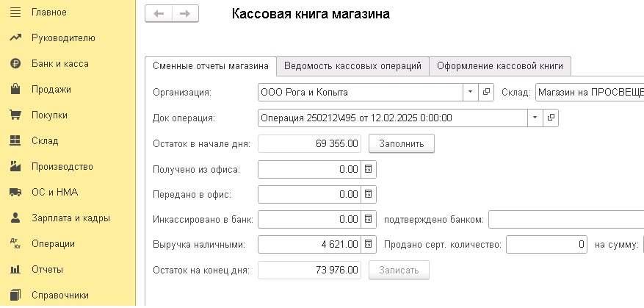
Task: Open the Оформление кассовой книги tab
Action: (499, 66)
